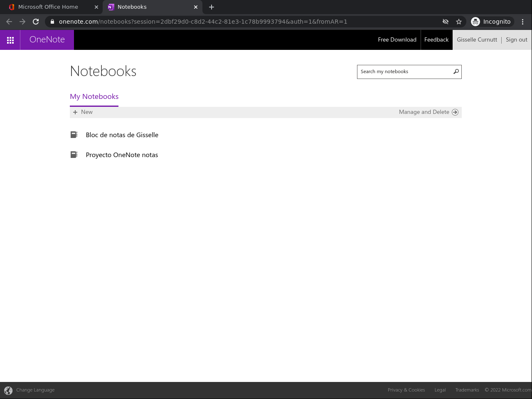Close the Microsoft Office Home tab

(x=96, y=7)
